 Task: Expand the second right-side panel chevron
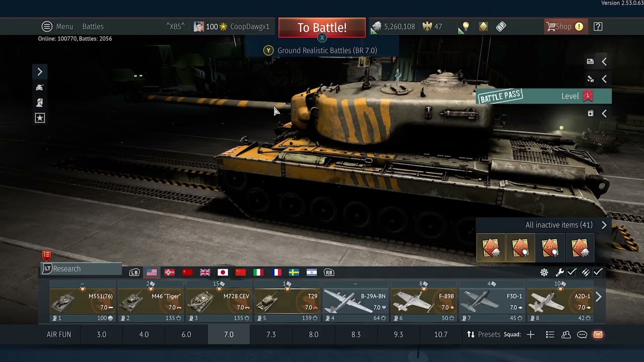click(x=604, y=79)
